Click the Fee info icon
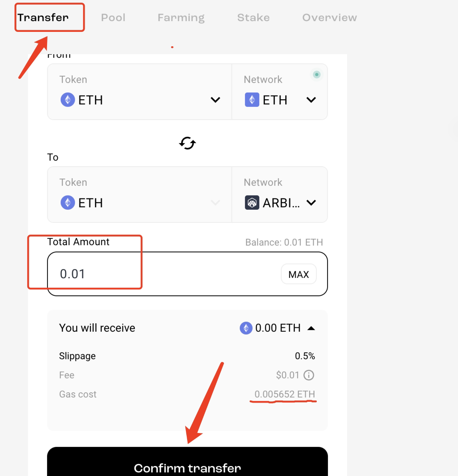 point(309,375)
